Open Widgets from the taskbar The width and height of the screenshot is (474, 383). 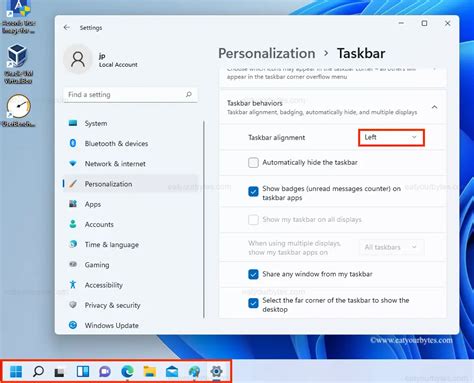83,371
